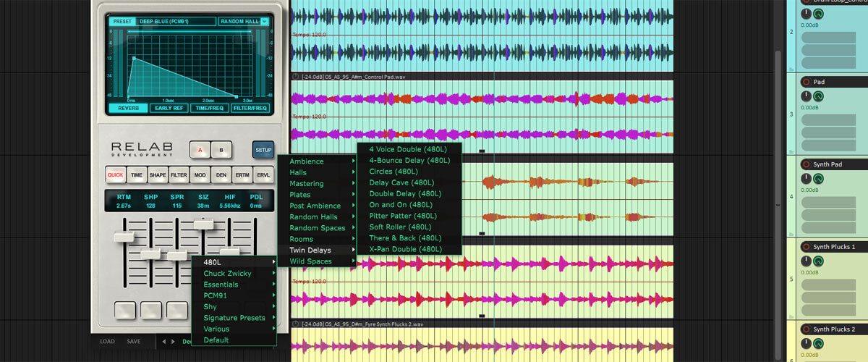Viewport: 868px width, 362px height.
Task: Arm the Synth Pad track for recording
Action: click(807, 164)
